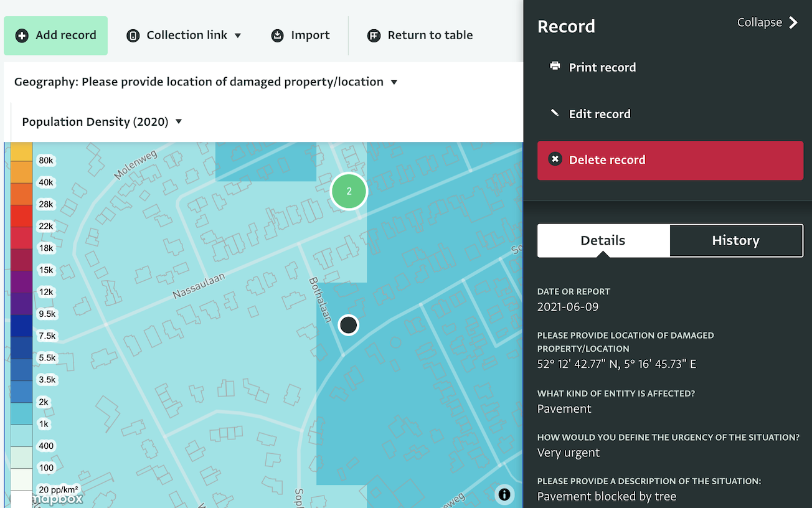Click Edit record

600,114
